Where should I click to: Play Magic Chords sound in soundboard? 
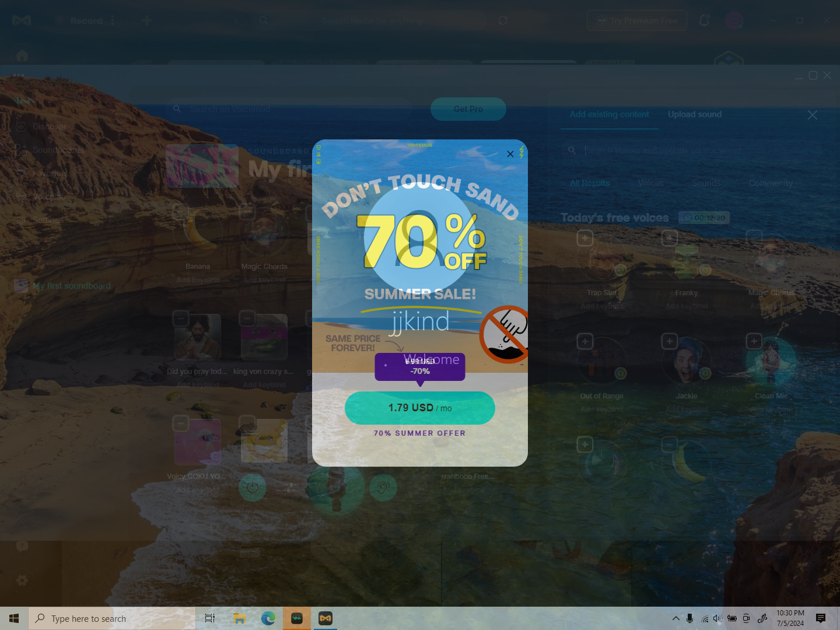coord(264,233)
